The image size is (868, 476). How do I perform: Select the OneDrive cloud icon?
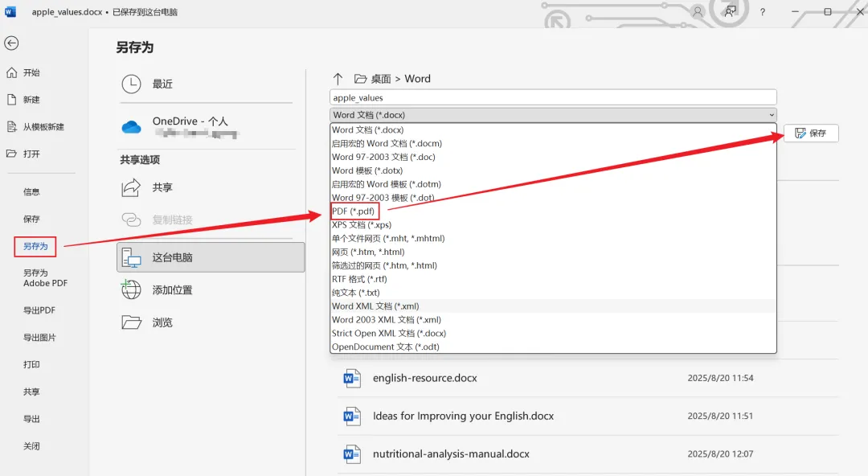[131, 128]
